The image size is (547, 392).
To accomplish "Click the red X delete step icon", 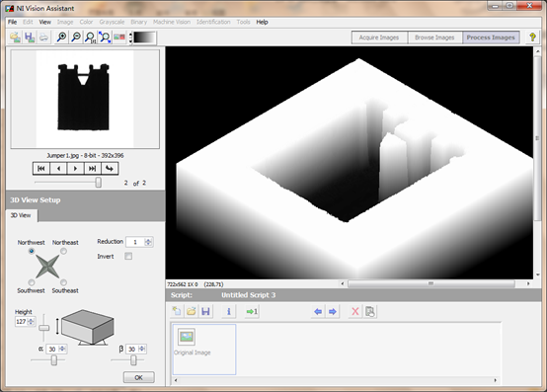I will click(x=355, y=311).
